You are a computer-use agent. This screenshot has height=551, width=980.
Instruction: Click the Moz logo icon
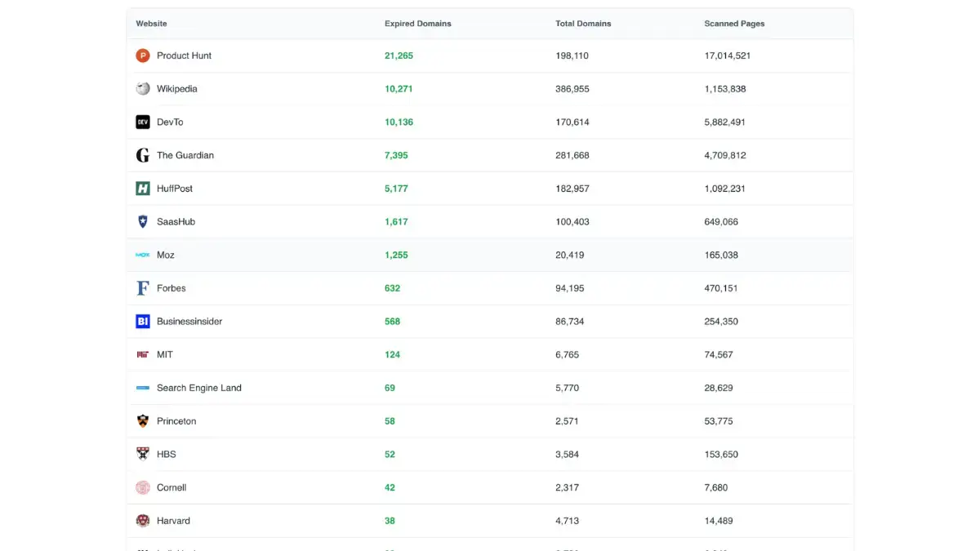pyautogui.click(x=143, y=255)
